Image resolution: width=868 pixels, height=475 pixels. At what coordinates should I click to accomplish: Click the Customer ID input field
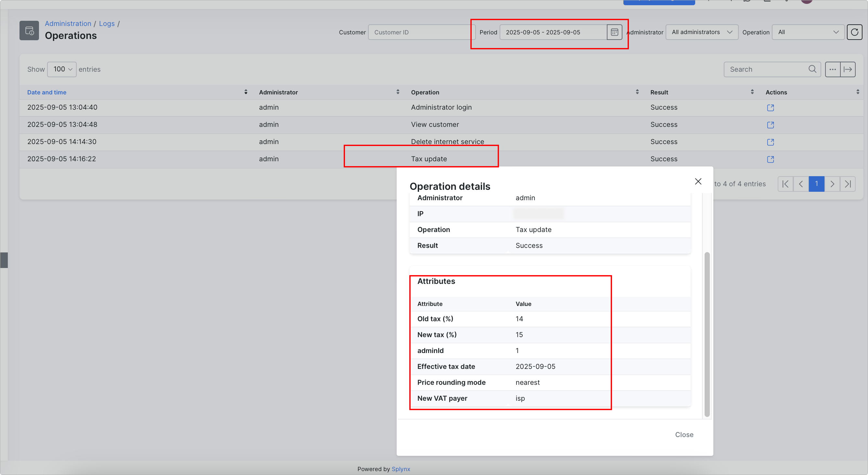[421, 32]
